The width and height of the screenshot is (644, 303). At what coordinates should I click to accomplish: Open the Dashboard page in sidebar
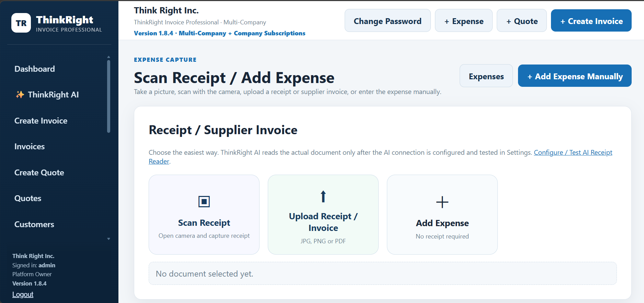pyautogui.click(x=35, y=69)
